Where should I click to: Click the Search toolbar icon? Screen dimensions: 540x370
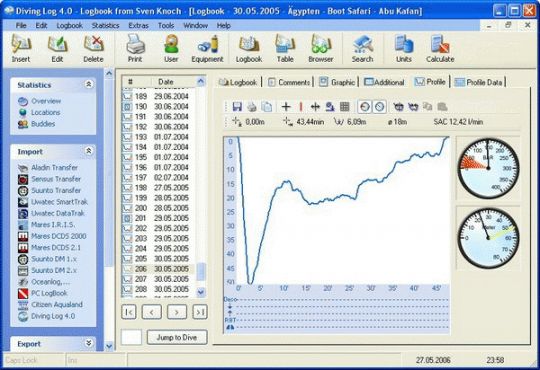point(362,49)
